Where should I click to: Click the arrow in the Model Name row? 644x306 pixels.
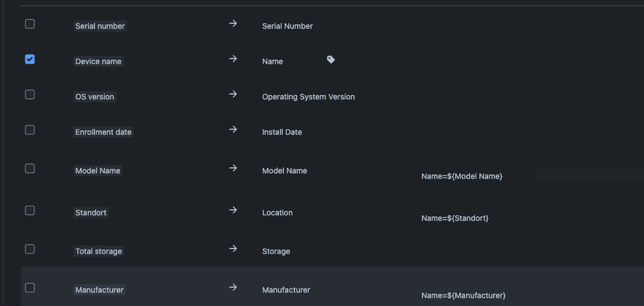point(233,168)
